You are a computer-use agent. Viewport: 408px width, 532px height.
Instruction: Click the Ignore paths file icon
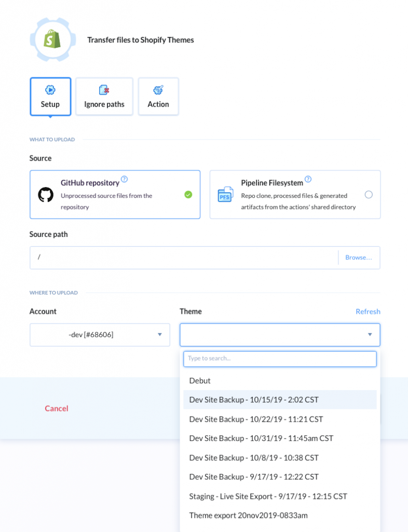point(104,90)
